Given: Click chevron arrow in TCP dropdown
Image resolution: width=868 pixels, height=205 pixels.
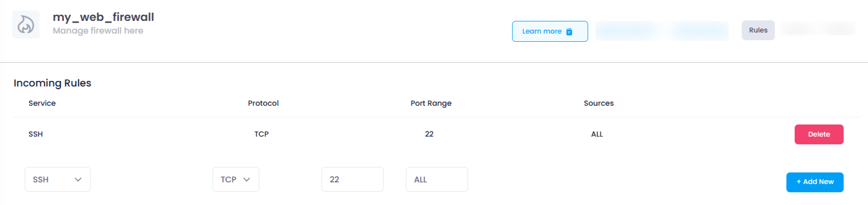Looking at the screenshot, I should click(x=247, y=180).
